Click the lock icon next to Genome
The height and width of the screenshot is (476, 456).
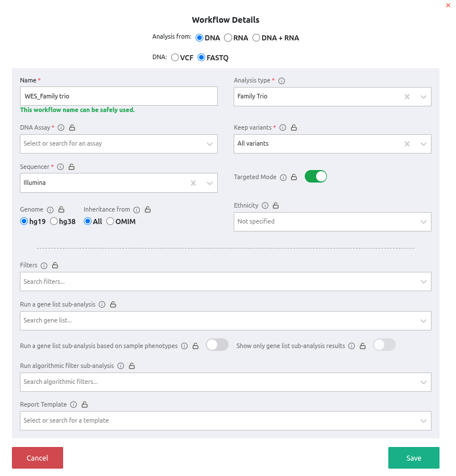[61, 210]
